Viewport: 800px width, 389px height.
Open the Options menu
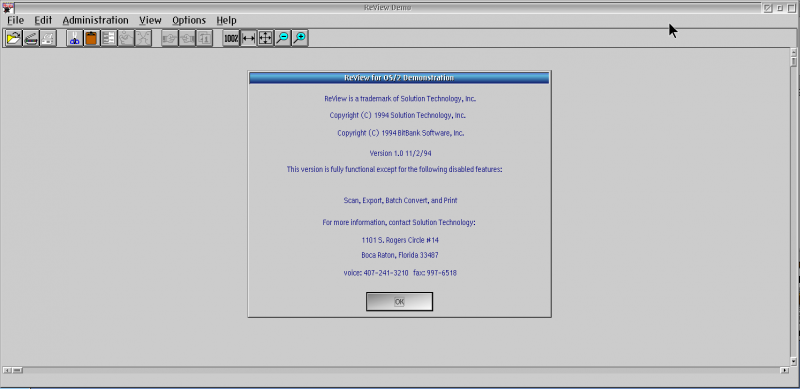pos(189,20)
